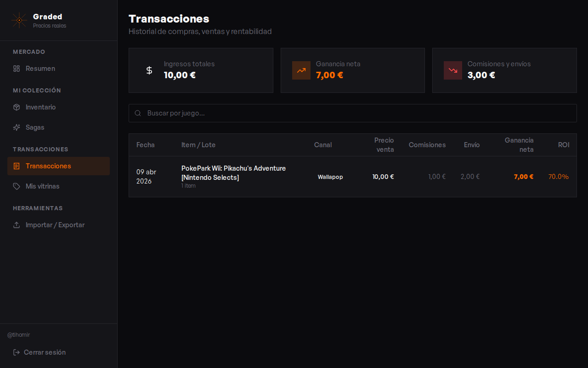This screenshot has height=368, width=588.
Task: Click the Precio venta column header
Action: coord(384,145)
